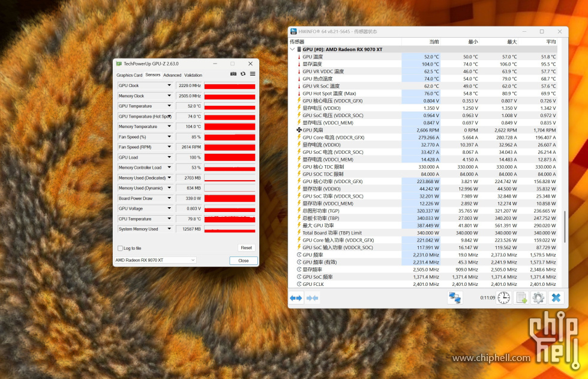Select the Sensors tab in GPU-Z
The image size is (588, 379).
tap(152, 75)
